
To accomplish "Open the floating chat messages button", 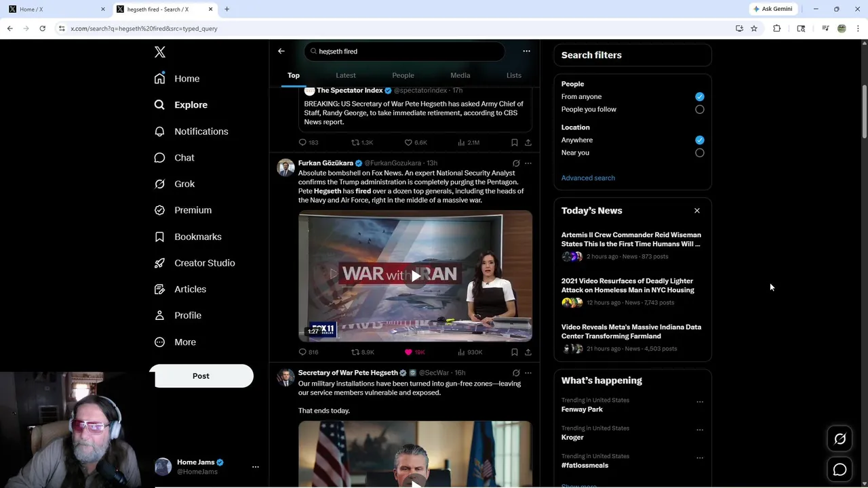I will click(840, 470).
